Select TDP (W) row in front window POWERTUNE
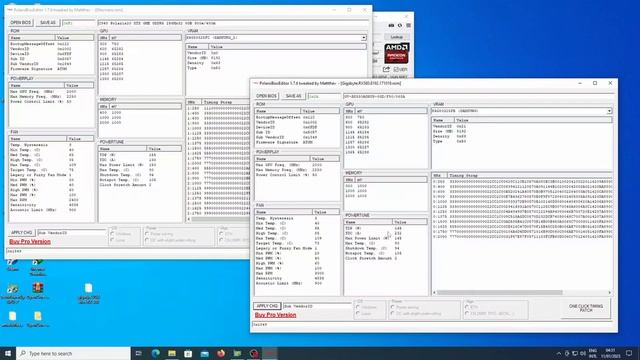 (386, 228)
